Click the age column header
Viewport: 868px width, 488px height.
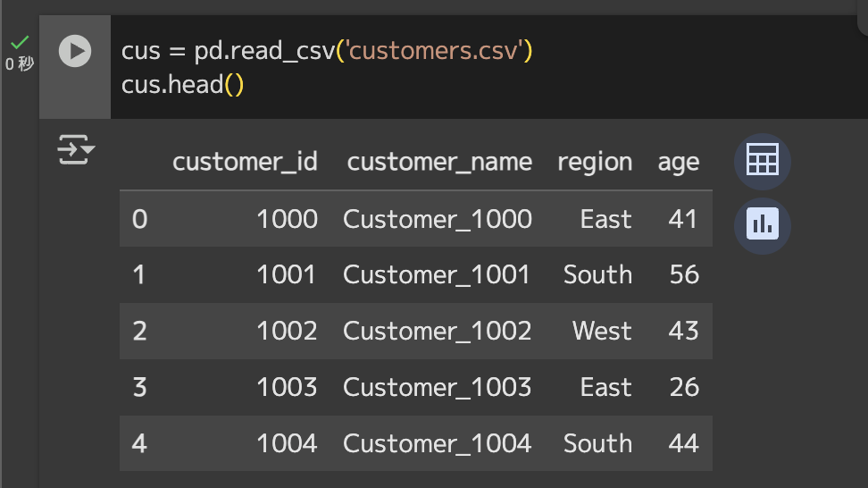click(x=678, y=164)
